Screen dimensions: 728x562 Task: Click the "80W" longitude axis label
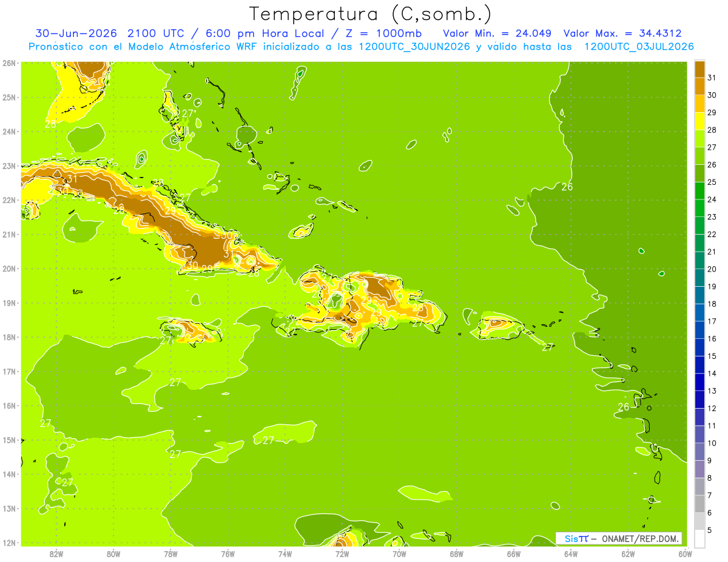(113, 553)
